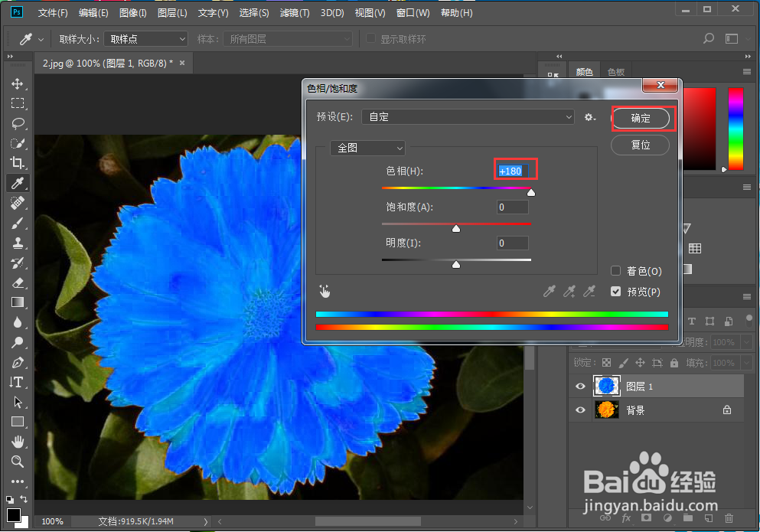The width and height of the screenshot is (760, 532).
Task: Click the search icon in options bar
Action: click(x=709, y=38)
